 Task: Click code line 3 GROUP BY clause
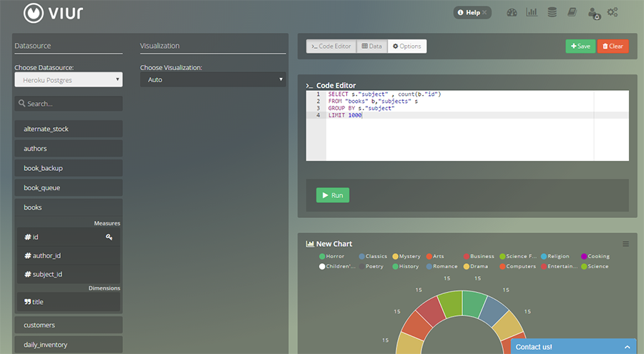[361, 108]
